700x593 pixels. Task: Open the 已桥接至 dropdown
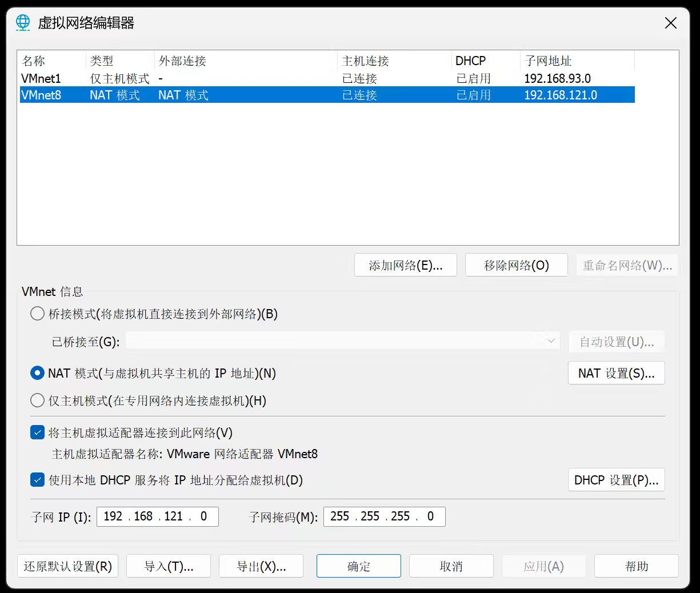tap(343, 341)
